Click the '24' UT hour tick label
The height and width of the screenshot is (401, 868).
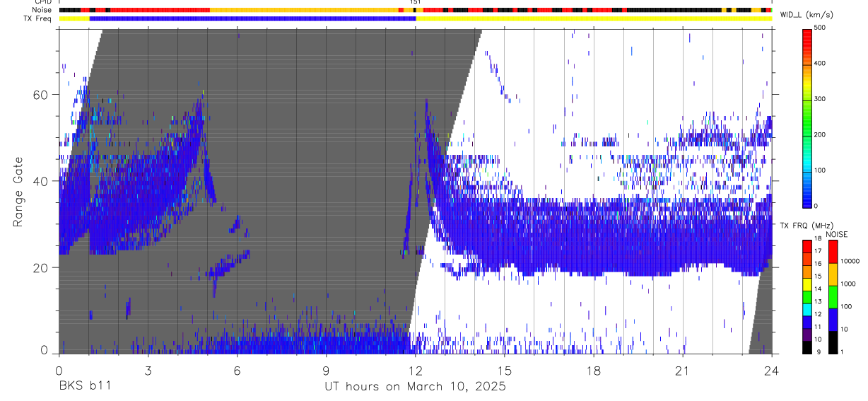click(772, 371)
